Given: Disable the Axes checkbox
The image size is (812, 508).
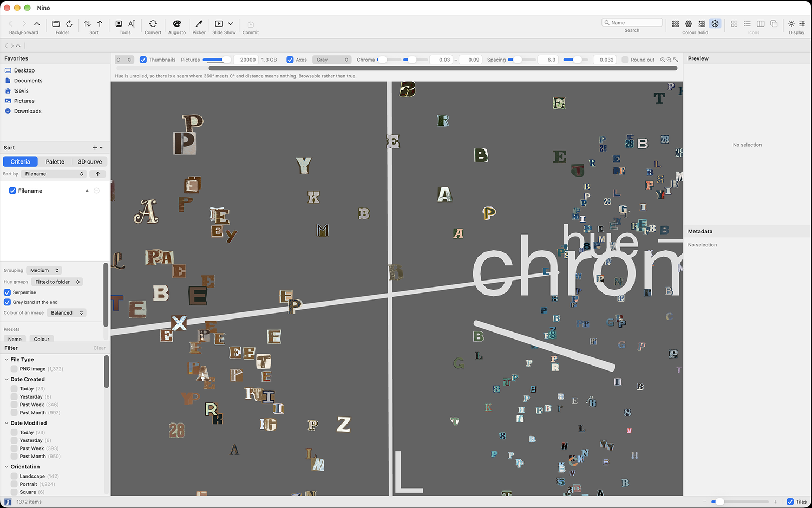Looking at the screenshot, I should (x=290, y=60).
